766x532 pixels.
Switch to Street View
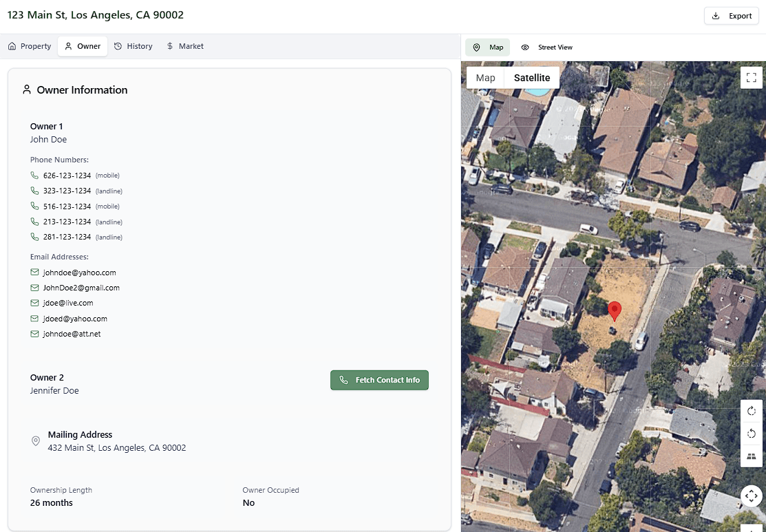[x=546, y=47]
